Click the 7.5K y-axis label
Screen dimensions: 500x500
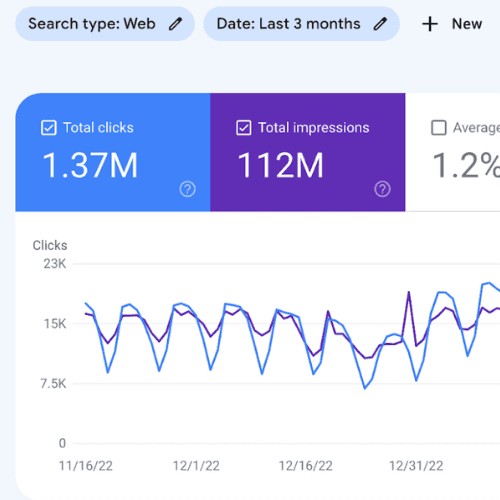tap(54, 384)
